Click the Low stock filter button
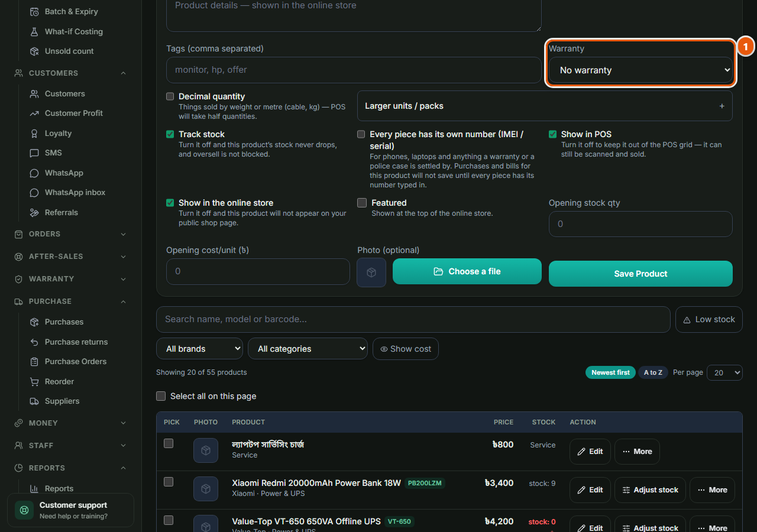The height and width of the screenshot is (532, 757). [709, 319]
